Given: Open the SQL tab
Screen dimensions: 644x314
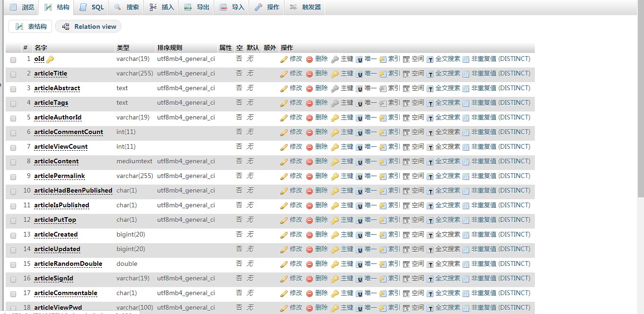Looking at the screenshot, I should [92, 7].
